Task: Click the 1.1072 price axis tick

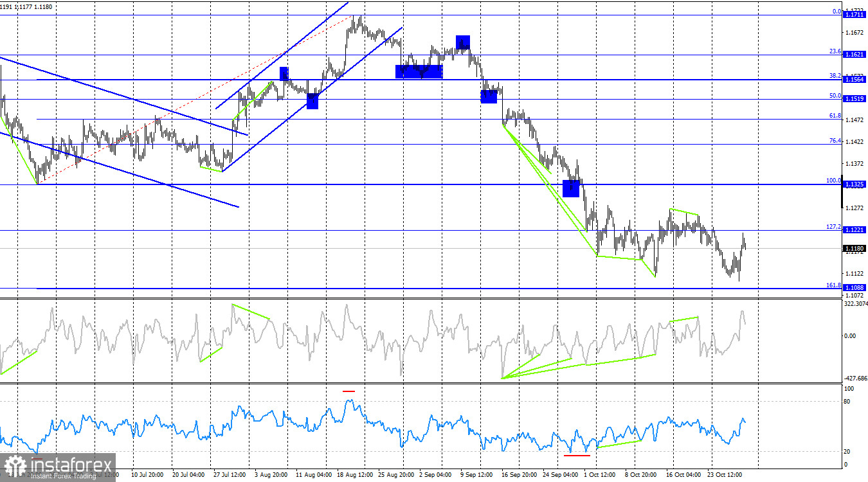Action: 854,295
